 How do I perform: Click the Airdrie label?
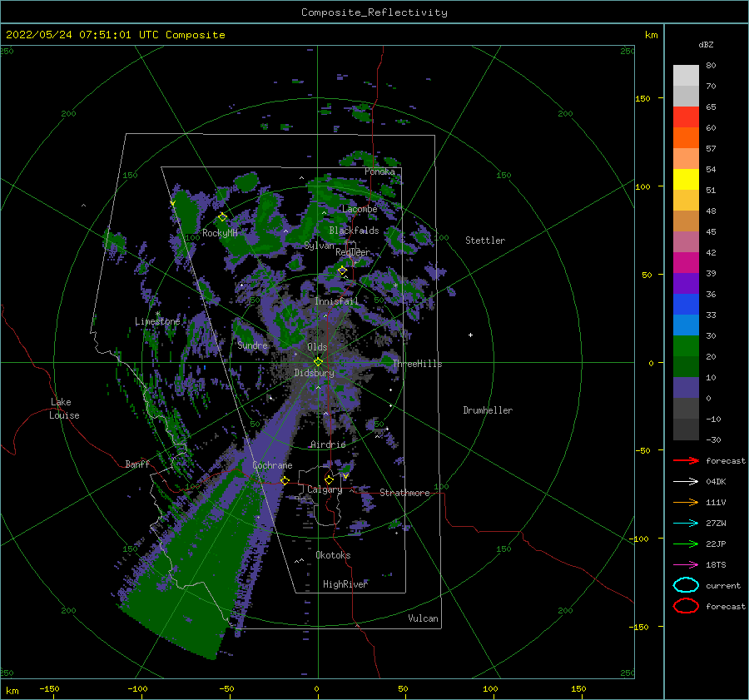tap(328, 444)
